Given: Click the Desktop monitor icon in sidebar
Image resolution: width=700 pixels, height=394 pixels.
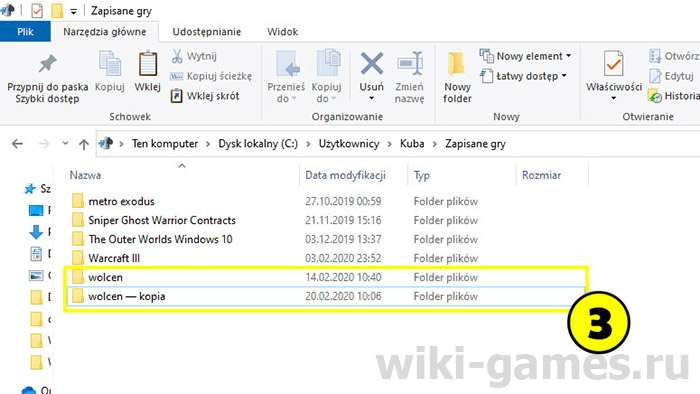Looking at the screenshot, I should pos(36,210).
